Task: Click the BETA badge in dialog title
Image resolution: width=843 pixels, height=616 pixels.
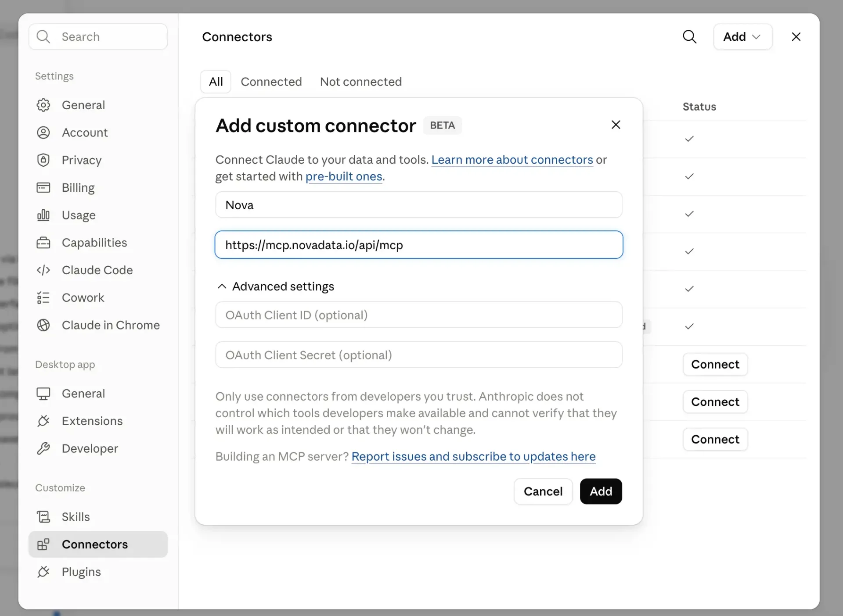Action: pos(442,125)
